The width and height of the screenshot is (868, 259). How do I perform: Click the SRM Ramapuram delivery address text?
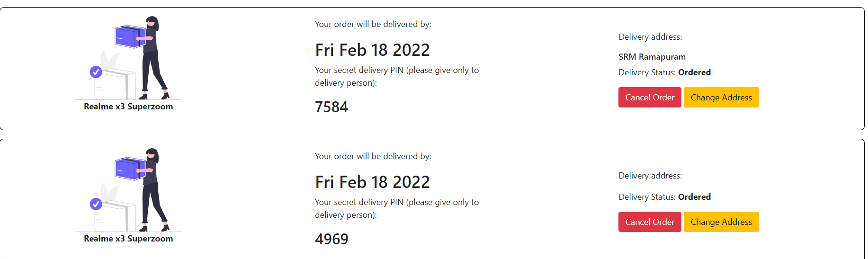click(x=652, y=57)
